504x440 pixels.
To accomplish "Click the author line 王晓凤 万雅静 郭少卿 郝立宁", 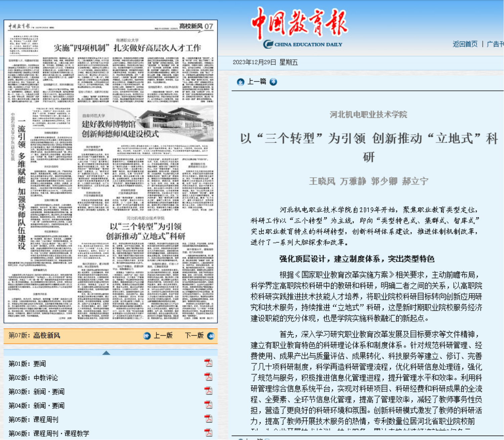I will click(369, 181).
